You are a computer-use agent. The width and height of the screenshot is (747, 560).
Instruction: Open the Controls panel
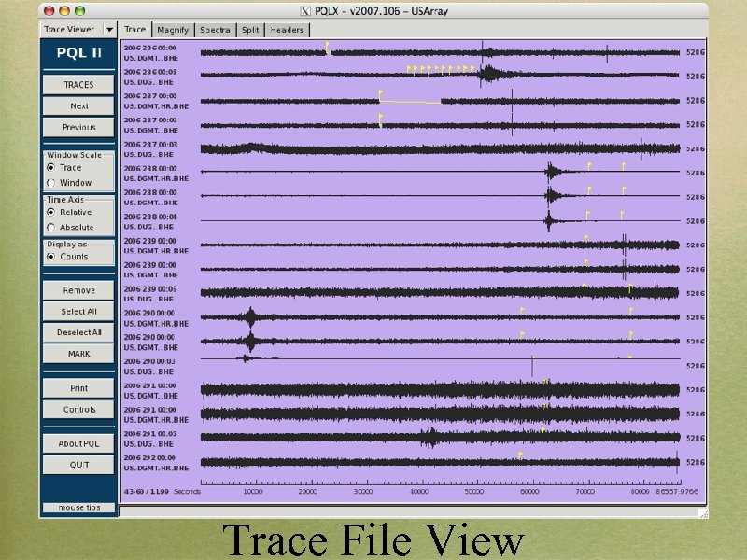point(78,409)
